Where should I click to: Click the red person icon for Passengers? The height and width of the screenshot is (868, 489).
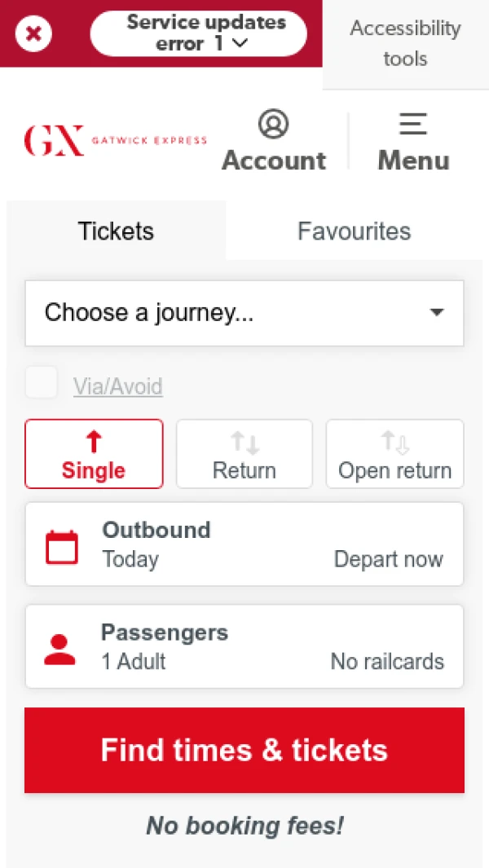point(59,649)
